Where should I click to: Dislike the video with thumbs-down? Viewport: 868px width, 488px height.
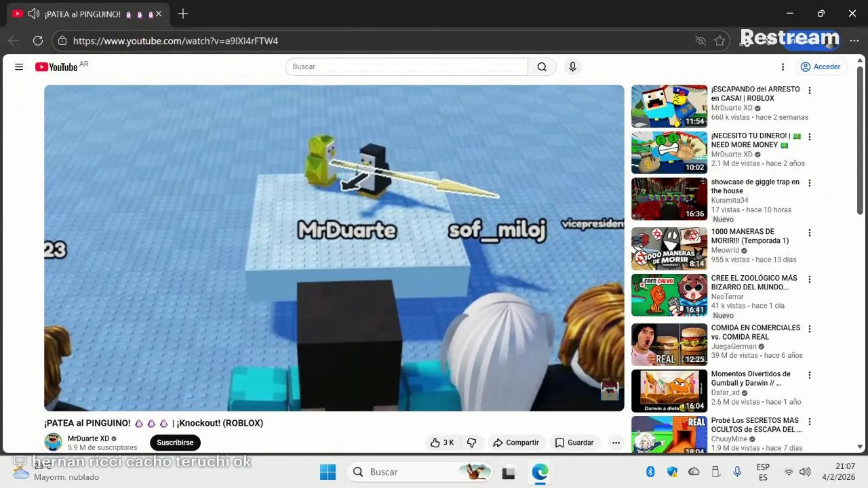pos(471,443)
